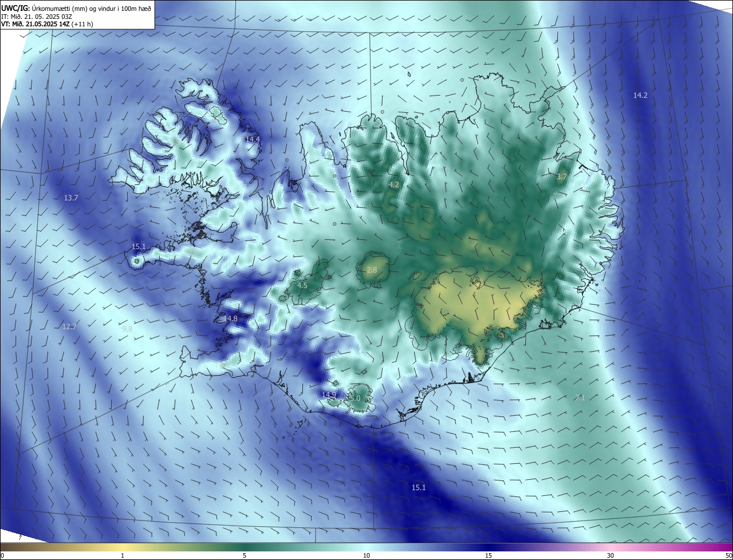Click the 4.2 value label in north Iceland
Screen dimensions: 733x560
click(x=394, y=184)
